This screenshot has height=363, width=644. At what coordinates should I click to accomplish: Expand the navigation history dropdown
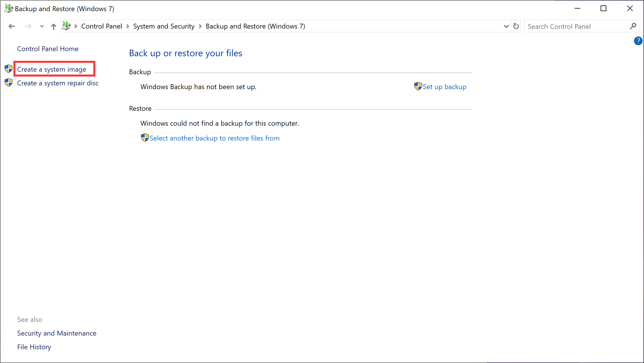click(41, 26)
